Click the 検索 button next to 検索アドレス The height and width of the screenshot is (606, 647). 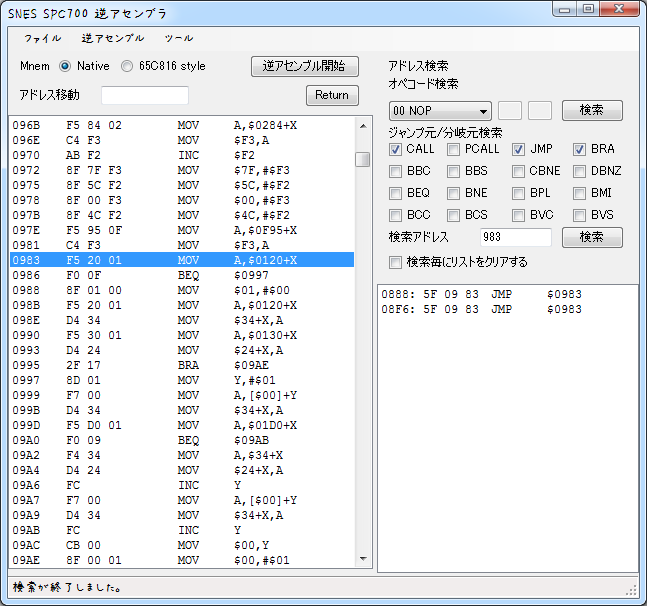click(x=592, y=237)
